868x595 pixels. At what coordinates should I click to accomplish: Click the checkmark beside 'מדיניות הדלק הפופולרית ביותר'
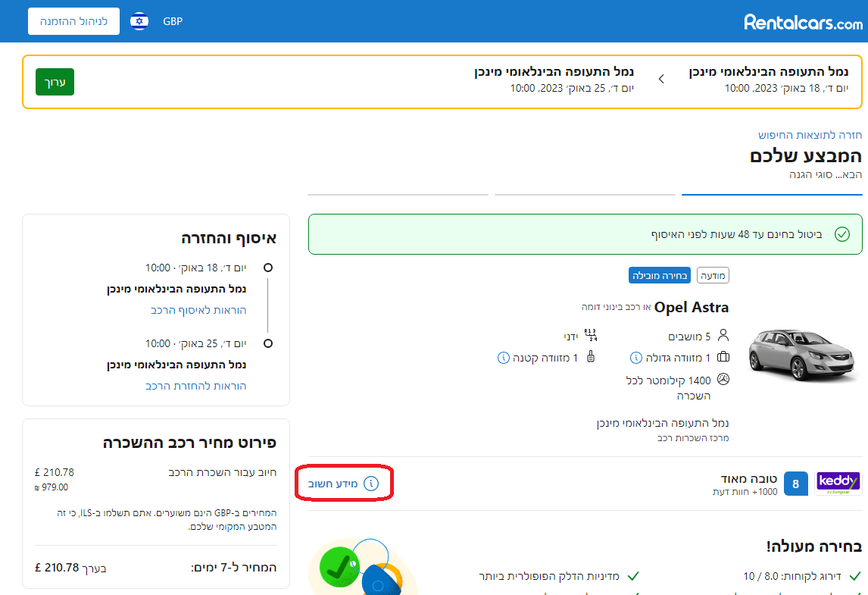[x=632, y=576]
